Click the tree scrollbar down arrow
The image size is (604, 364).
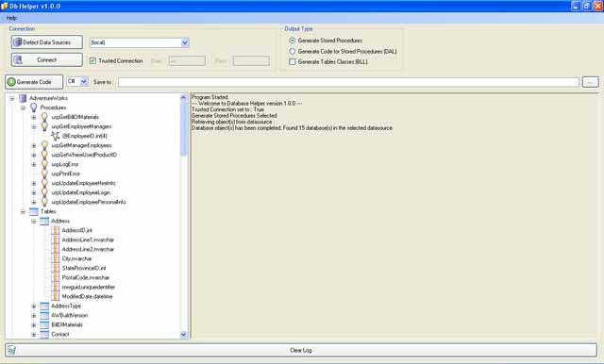[x=183, y=335]
